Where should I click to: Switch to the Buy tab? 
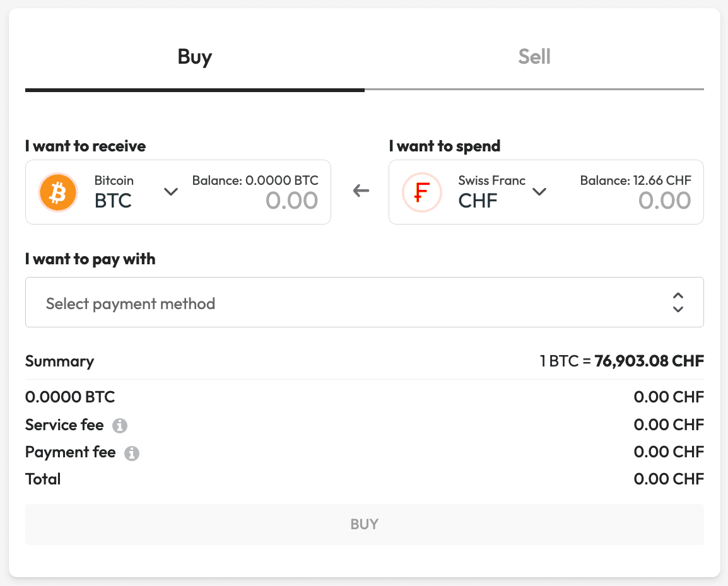pyautogui.click(x=194, y=57)
